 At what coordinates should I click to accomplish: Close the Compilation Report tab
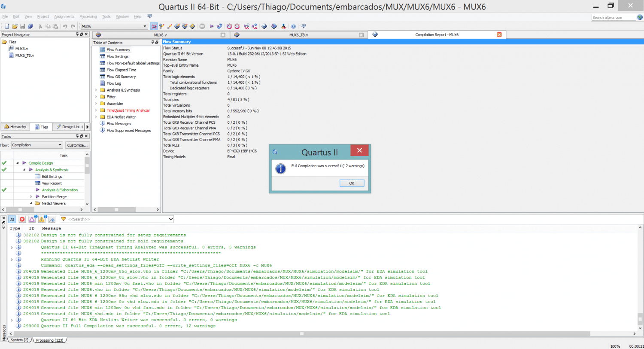pos(499,35)
